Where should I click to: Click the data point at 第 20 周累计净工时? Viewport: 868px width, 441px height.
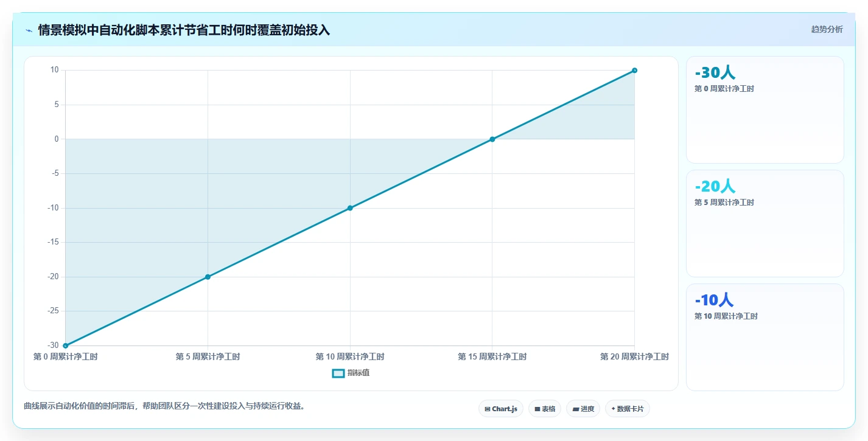[634, 71]
